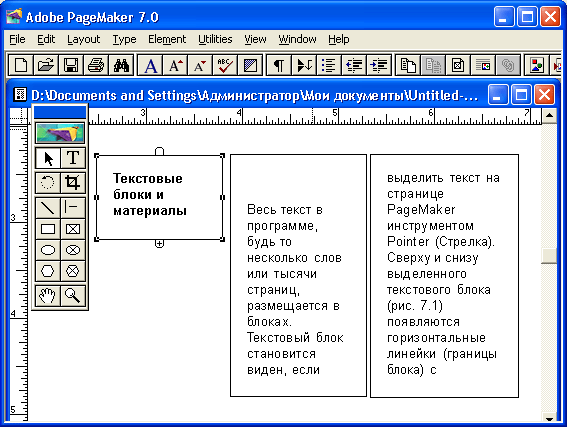Click the top windowshade handle of text block
This screenshot has height=427, width=567.
pyautogui.click(x=159, y=151)
